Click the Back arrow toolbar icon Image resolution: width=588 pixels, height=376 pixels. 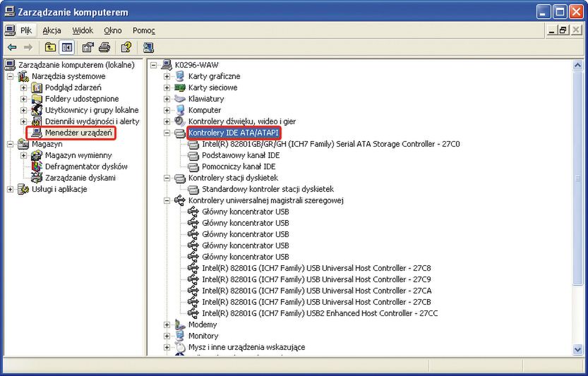pos(13,47)
